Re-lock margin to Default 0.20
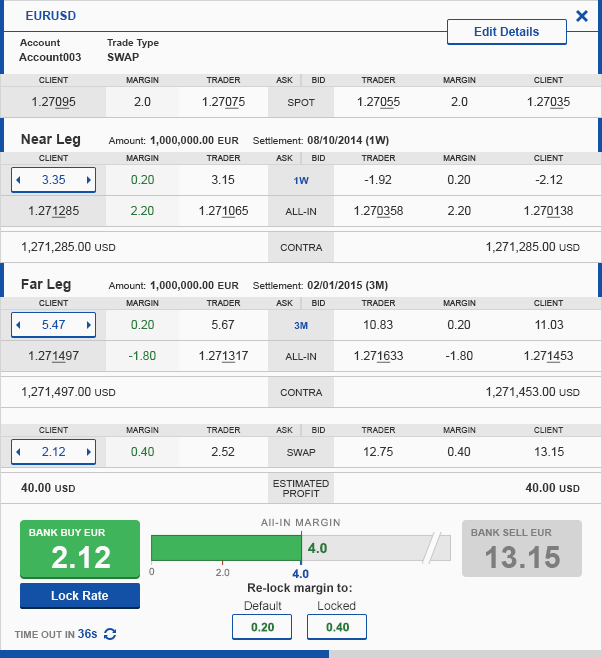Screen dimensions: 602x658 pos(262,626)
